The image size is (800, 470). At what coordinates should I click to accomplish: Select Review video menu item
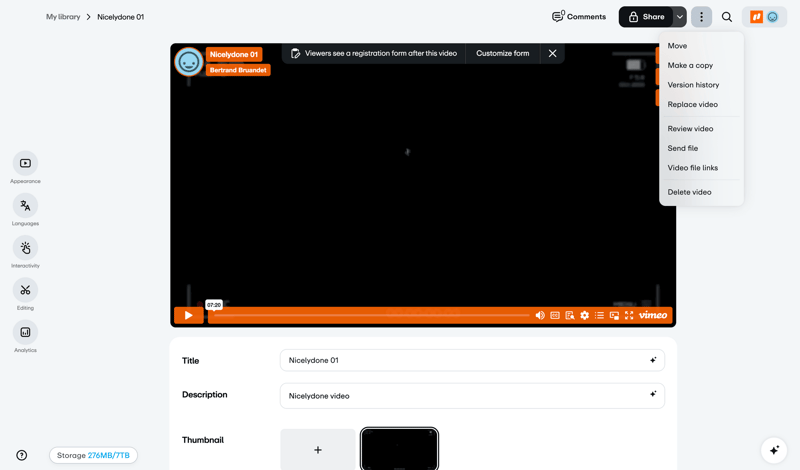pyautogui.click(x=701, y=129)
